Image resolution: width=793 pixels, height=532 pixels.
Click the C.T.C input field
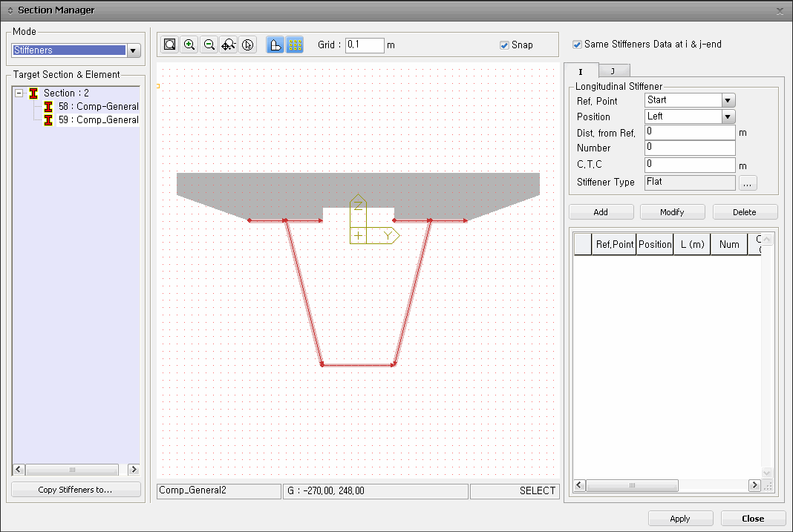tap(690, 165)
